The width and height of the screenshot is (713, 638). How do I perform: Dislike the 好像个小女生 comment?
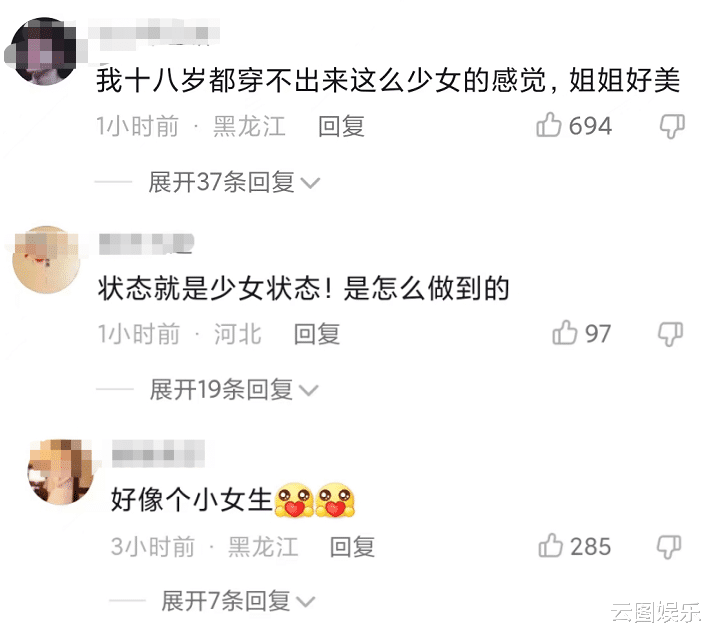[669, 546]
